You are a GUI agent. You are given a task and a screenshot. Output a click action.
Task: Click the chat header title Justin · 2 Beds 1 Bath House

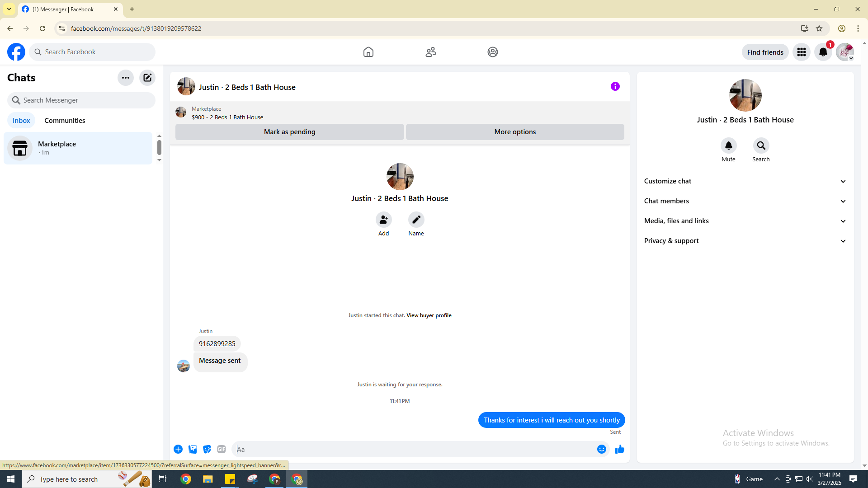[247, 87]
